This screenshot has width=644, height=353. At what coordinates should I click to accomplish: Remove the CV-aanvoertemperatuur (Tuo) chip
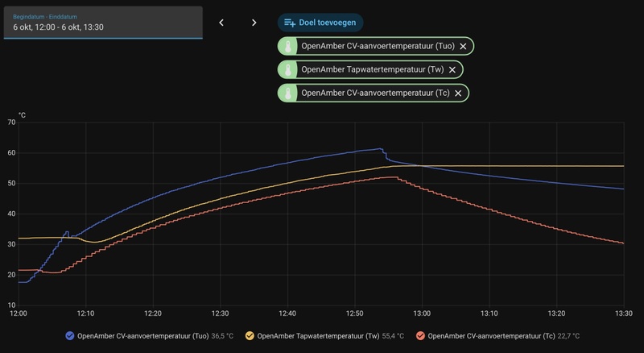pos(463,47)
